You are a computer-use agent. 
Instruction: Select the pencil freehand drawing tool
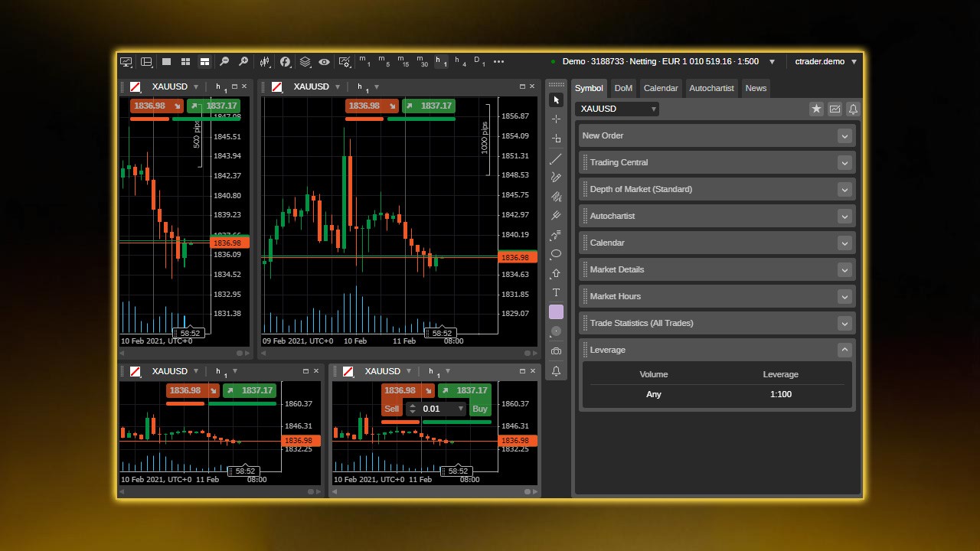[557, 178]
